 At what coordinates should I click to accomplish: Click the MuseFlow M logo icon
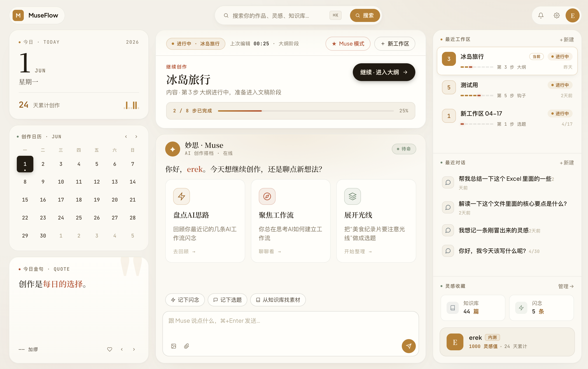click(x=18, y=15)
